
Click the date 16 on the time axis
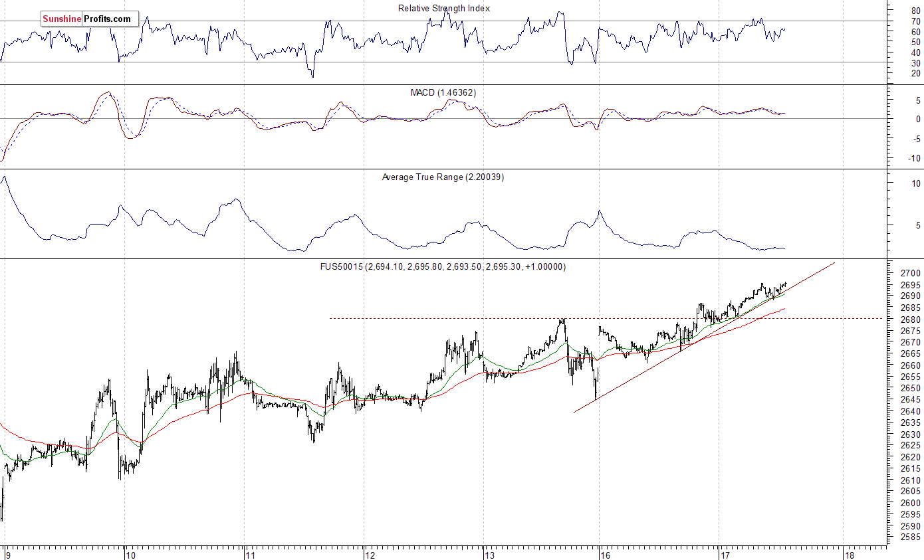coord(604,555)
